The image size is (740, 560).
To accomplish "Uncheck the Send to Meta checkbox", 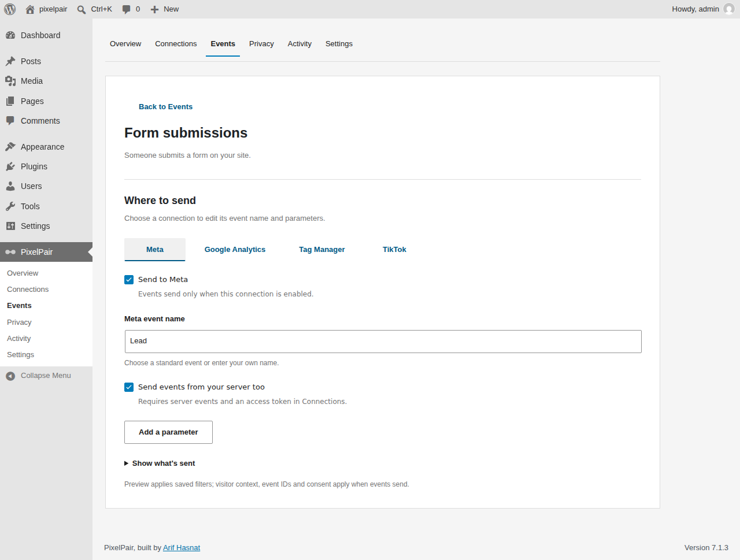I will pyautogui.click(x=129, y=280).
